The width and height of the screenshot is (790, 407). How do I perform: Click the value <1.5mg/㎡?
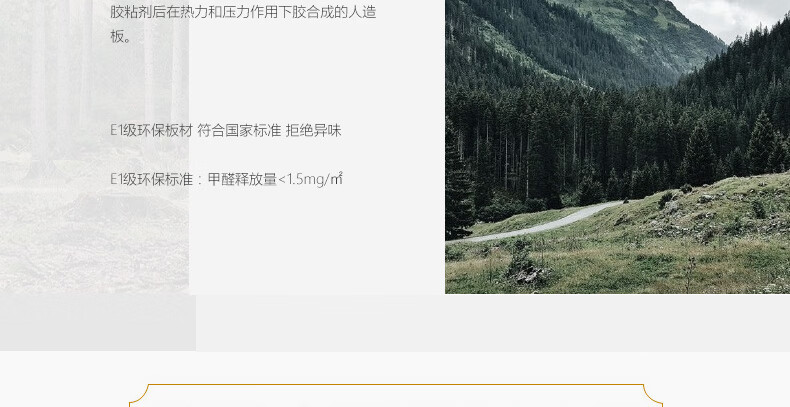pyautogui.click(x=310, y=179)
